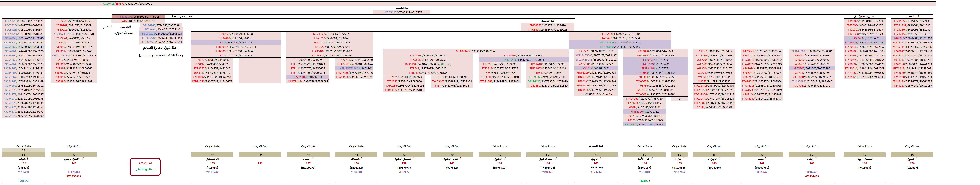980x185 pixels.
Task: Click the red WGS32433 kit label
Action: pos(811,176)
